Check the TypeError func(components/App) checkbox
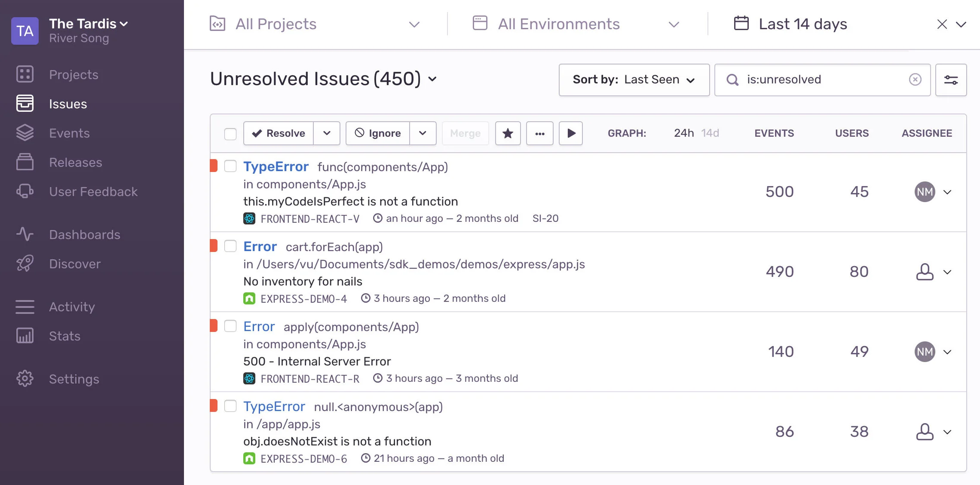980x485 pixels. [230, 166]
